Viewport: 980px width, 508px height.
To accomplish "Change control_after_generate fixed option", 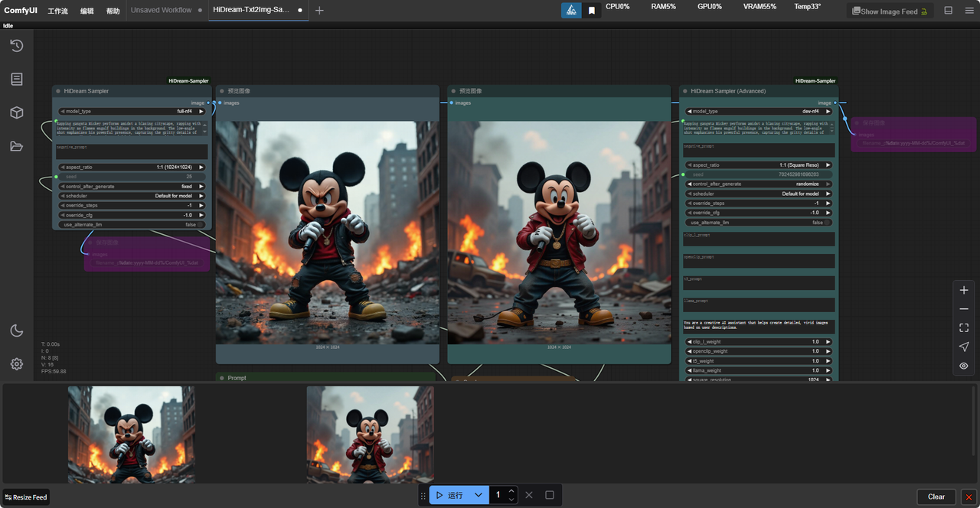I will point(132,187).
